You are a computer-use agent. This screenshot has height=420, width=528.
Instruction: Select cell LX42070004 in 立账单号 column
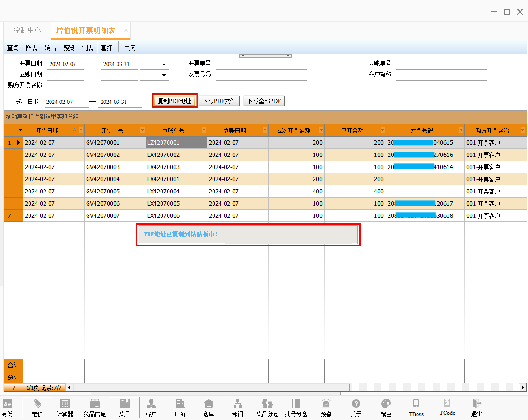176,192
